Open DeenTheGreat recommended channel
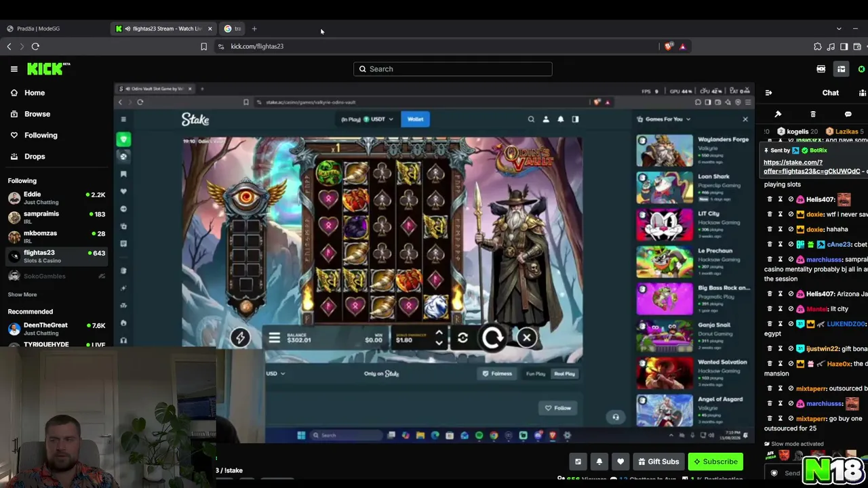Image resolution: width=868 pixels, height=488 pixels. click(56, 329)
